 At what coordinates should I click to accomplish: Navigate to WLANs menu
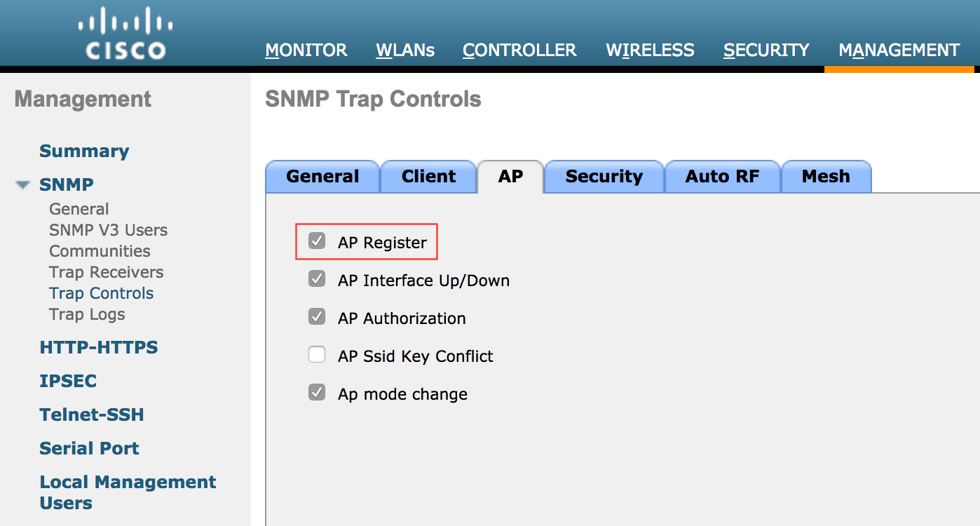[x=405, y=50]
